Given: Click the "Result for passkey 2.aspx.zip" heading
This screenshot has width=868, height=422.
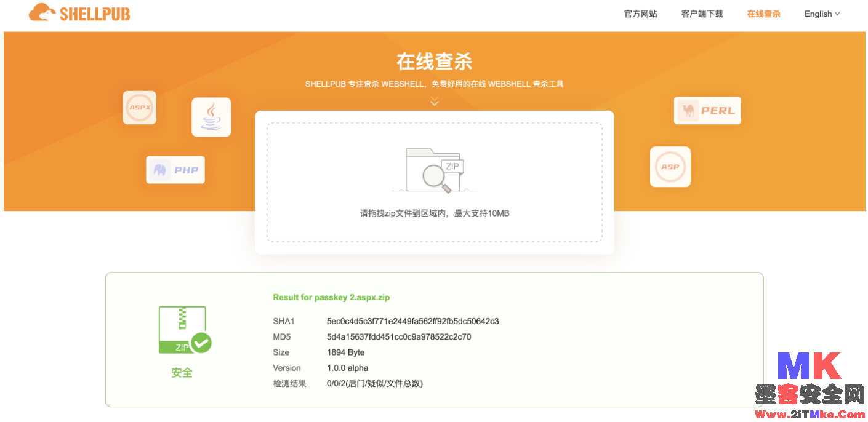Looking at the screenshot, I should point(331,297).
